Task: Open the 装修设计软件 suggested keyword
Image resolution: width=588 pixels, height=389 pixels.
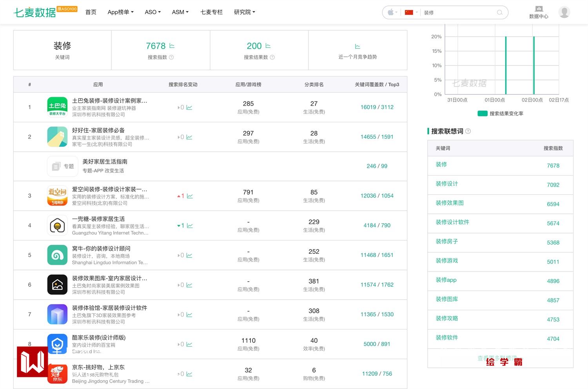Action: point(452,222)
